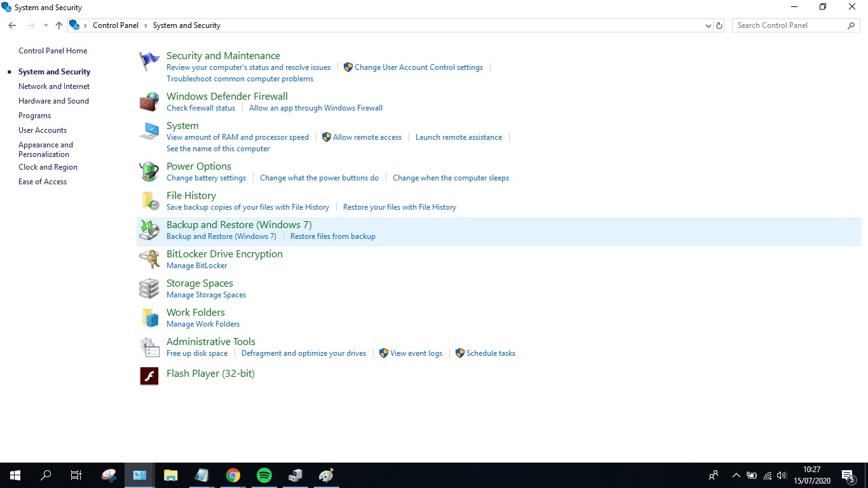868x488 pixels.
Task: Open the Paint palette taskbar icon
Action: pyautogui.click(x=327, y=475)
